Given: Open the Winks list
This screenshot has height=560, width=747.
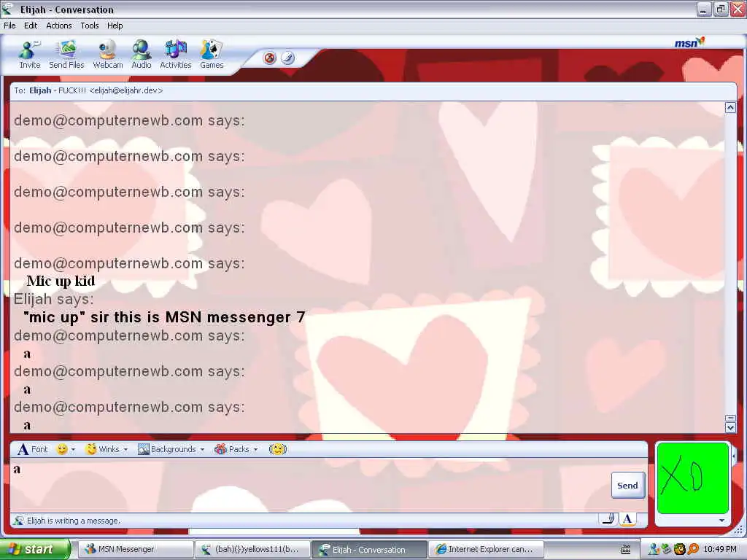Looking at the screenshot, I should (x=103, y=449).
